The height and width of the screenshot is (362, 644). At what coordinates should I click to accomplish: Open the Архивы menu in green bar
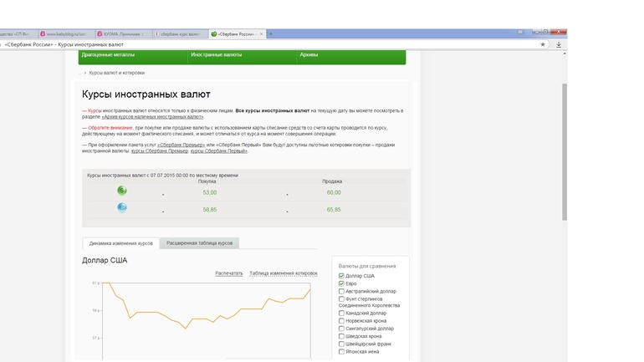(309, 55)
